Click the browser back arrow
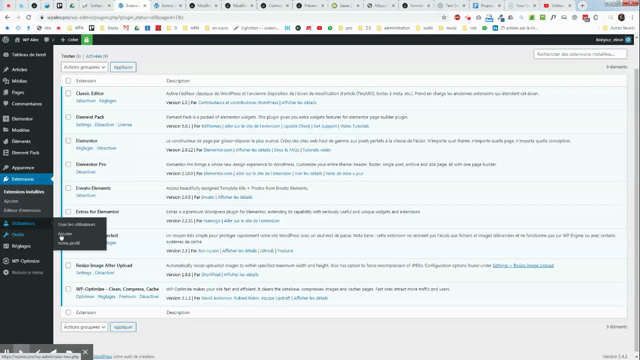This screenshot has width=640, height=360. tap(7, 18)
